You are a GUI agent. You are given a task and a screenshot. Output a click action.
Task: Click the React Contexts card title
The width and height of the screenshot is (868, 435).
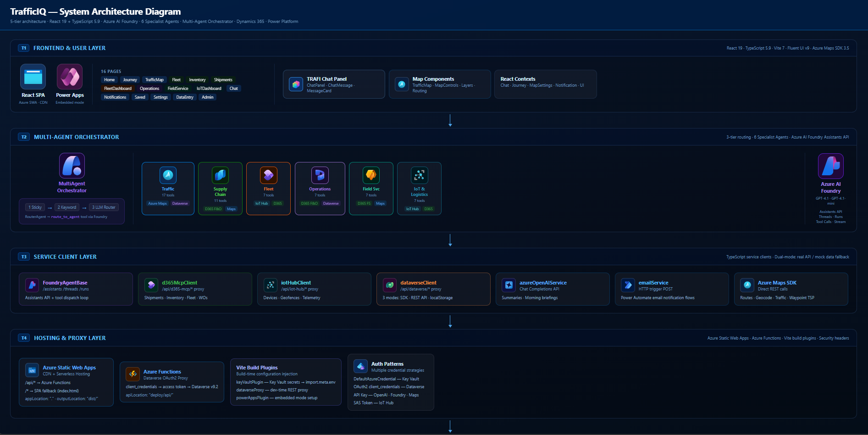coord(518,79)
